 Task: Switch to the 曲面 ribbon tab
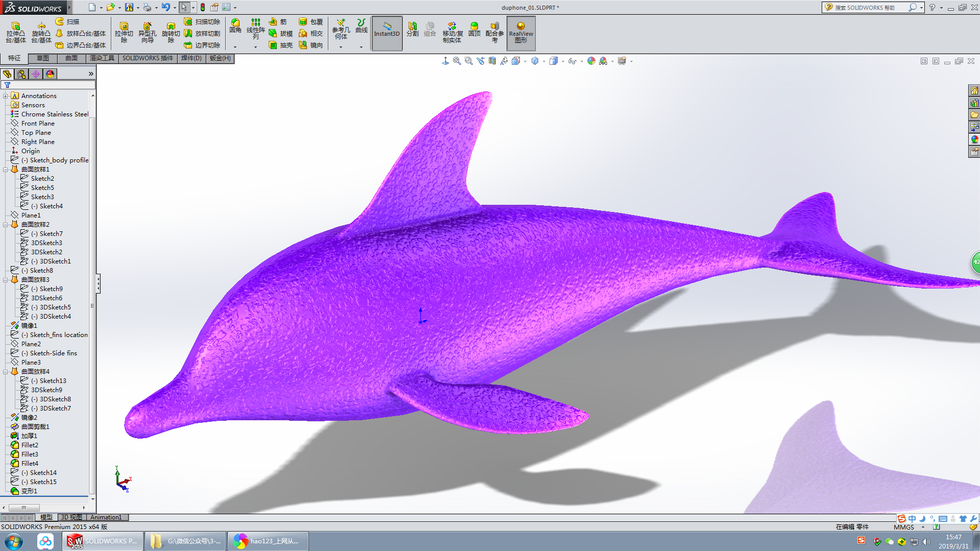(x=71, y=58)
